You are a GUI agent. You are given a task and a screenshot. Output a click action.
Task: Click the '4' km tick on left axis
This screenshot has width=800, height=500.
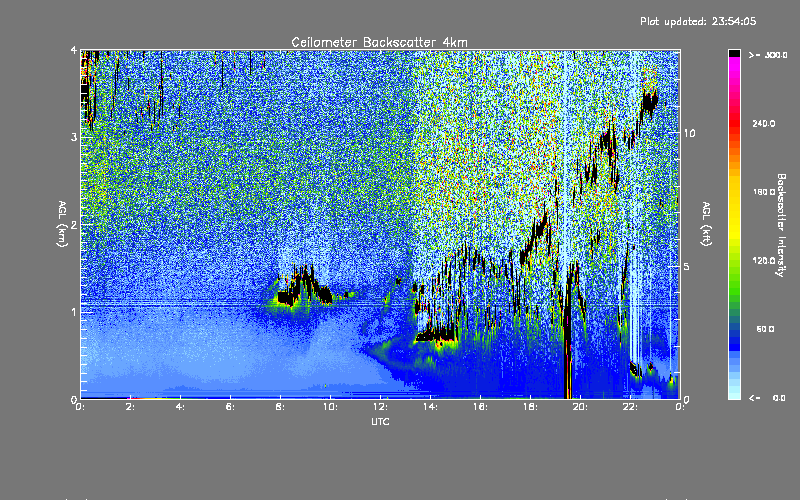click(74, 51)
